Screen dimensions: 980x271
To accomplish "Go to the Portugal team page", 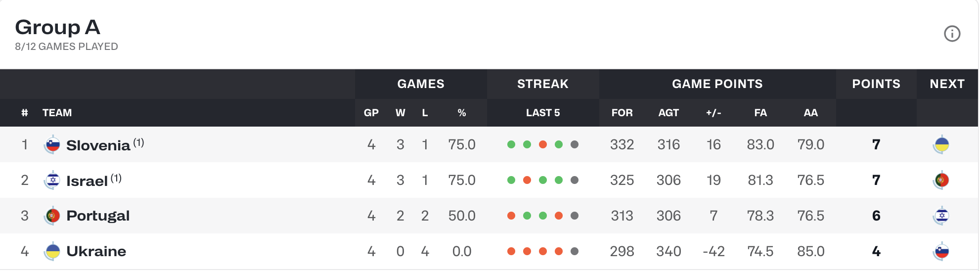I will tap(98, 216).
